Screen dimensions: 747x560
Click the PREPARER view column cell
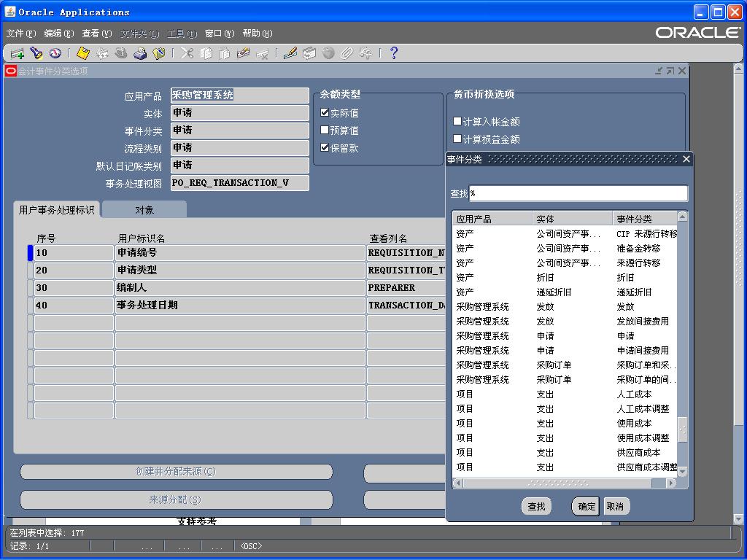click(406, 287)
